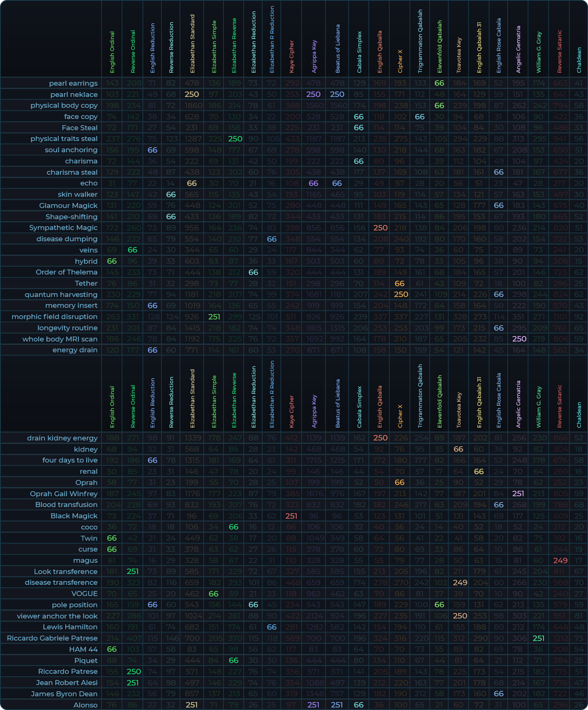Select highlighted 66 under Cipher X for Tether
The width and height of the screenshot is (588, 710).
click(x=399, y=283)
